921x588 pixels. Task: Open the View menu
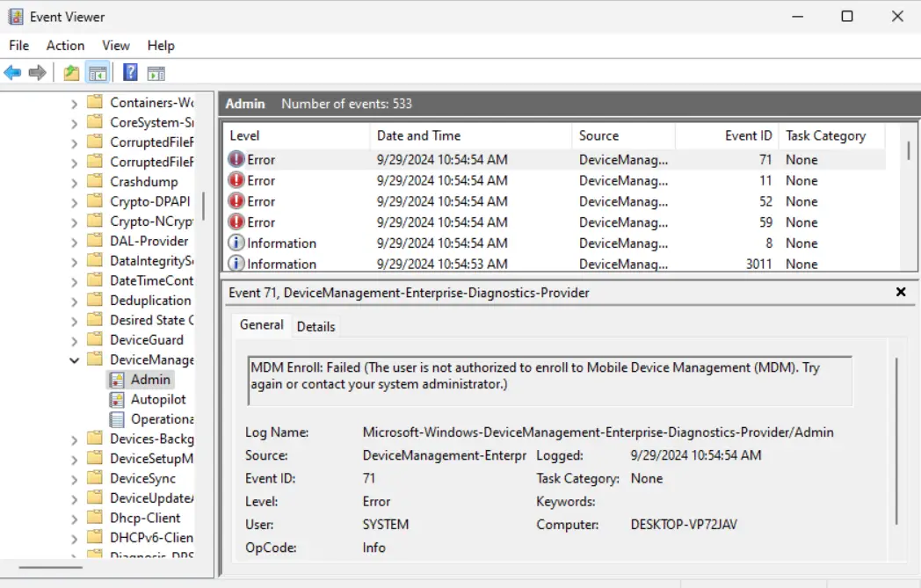coord(115,46)
